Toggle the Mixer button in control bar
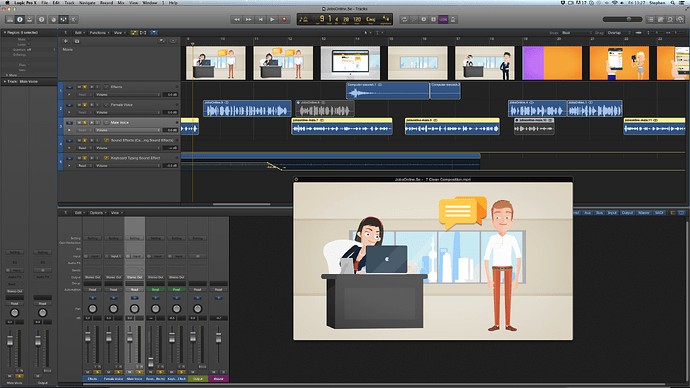This screenshot has width=690, height=388. (63, 19)
